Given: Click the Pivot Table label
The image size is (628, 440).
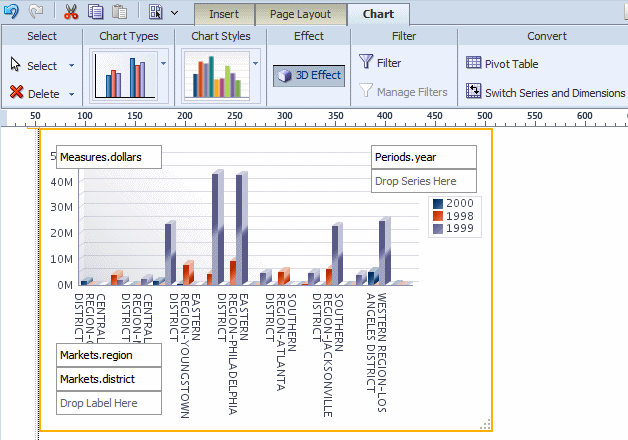Looking at the screenshot, I should click(x=511, y=64).
